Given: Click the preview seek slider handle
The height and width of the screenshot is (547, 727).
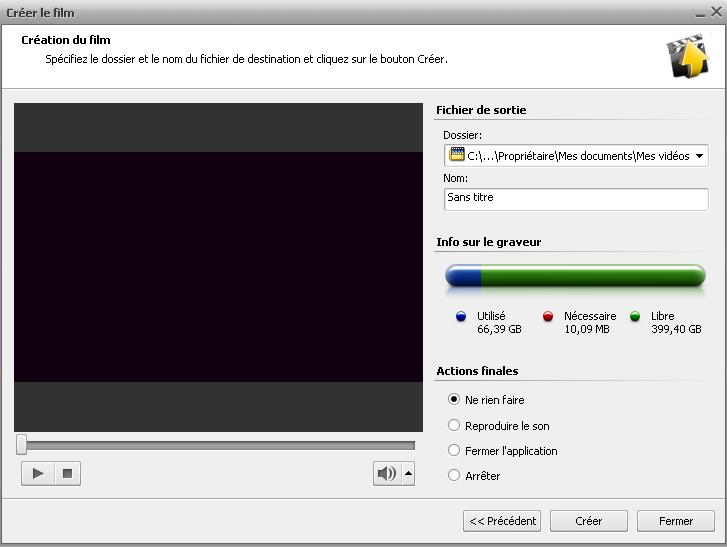Looking at the screenshot, I should coord(22,445).
